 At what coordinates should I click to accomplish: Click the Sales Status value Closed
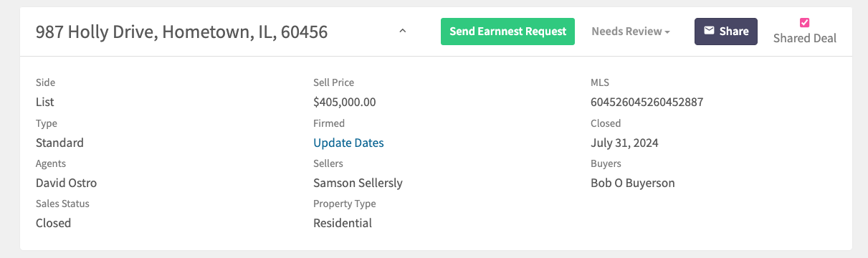pyautogui.click(x=53, y=223)
